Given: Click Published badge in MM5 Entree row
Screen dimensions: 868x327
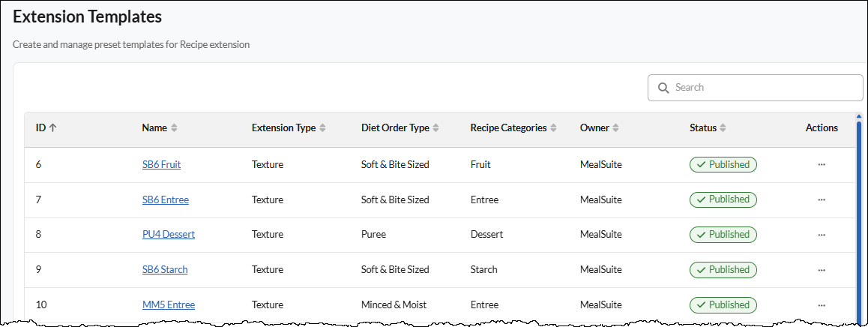Looking at the screenshot, I should [x=723, y=304].
